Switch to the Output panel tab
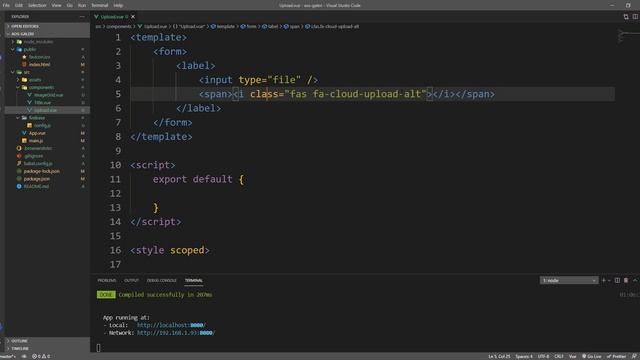The width and height of the screenshot is (640, 360). (x=131, y=280)
